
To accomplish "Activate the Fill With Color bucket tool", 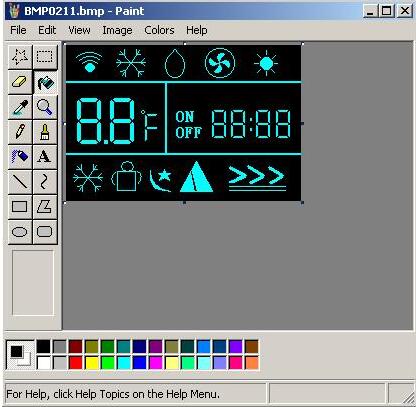I will (45, 82).
